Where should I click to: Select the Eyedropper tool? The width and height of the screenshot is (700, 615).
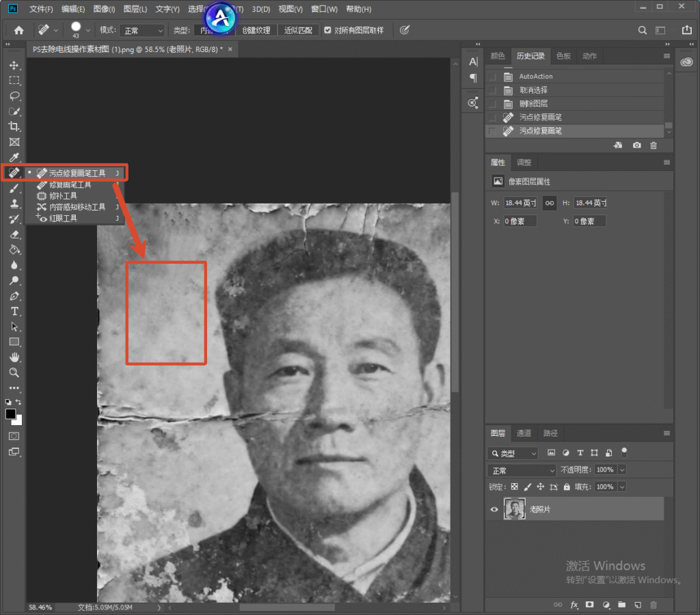click(14, 157)
